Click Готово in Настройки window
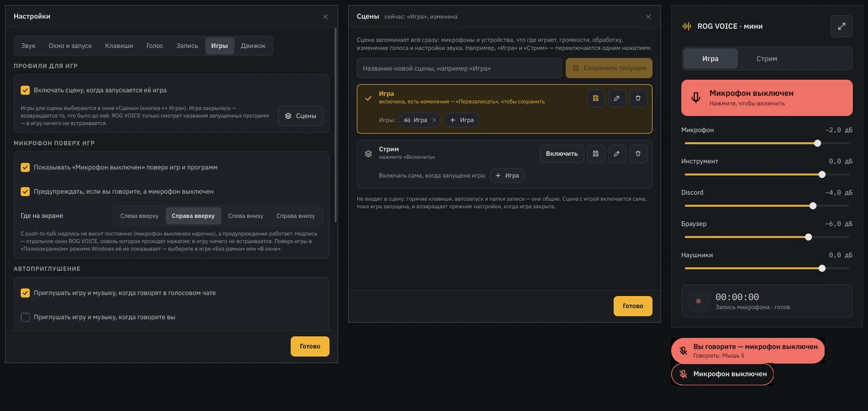The image size is (868, 411). 310,346
